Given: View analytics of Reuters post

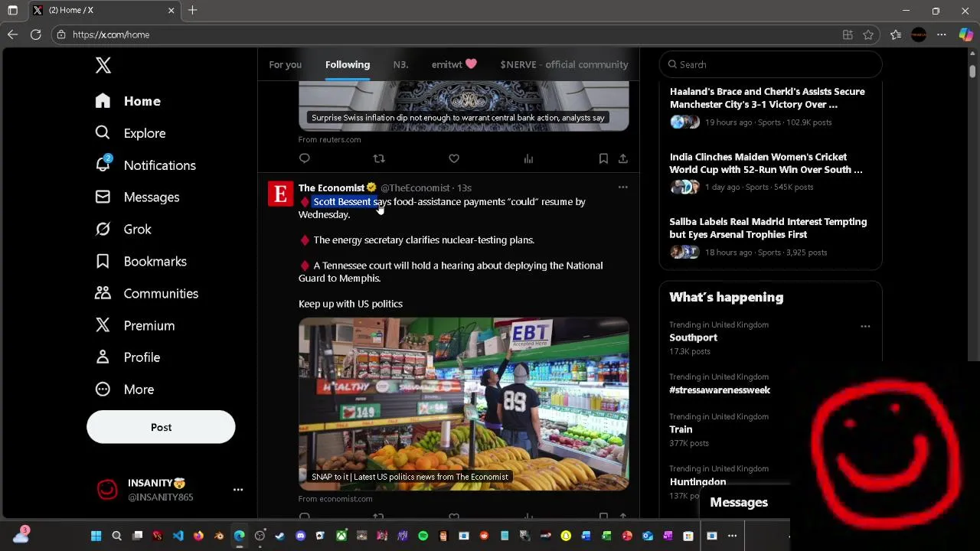Looking at the screenshot, I should tap(528, 158).
